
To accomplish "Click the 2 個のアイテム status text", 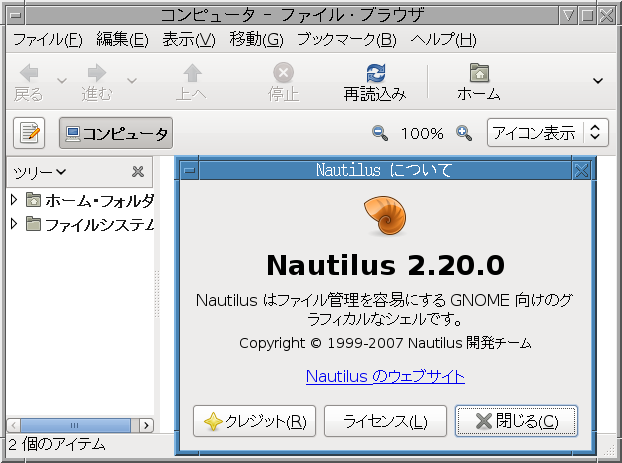I will click(x=57, y=444).
